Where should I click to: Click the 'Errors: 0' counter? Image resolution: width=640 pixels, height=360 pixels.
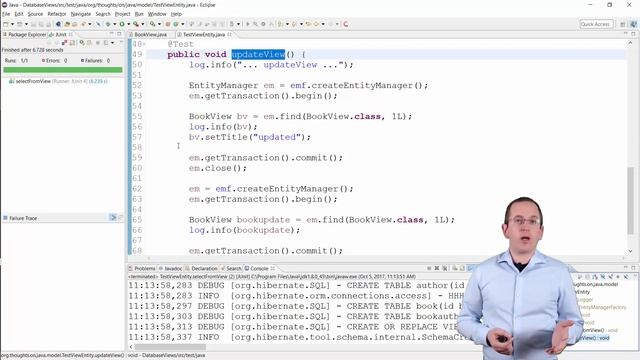tap(54, 60)
